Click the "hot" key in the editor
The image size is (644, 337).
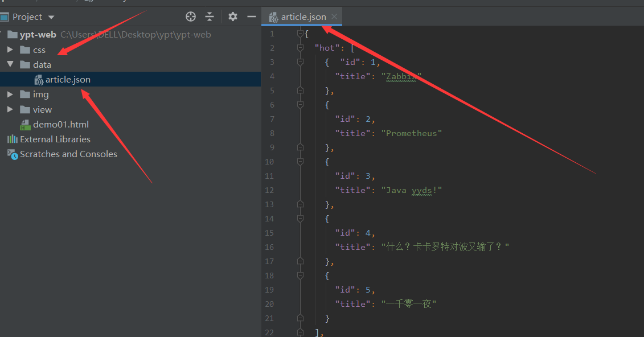pyautogui.click(x=327, y=48)
